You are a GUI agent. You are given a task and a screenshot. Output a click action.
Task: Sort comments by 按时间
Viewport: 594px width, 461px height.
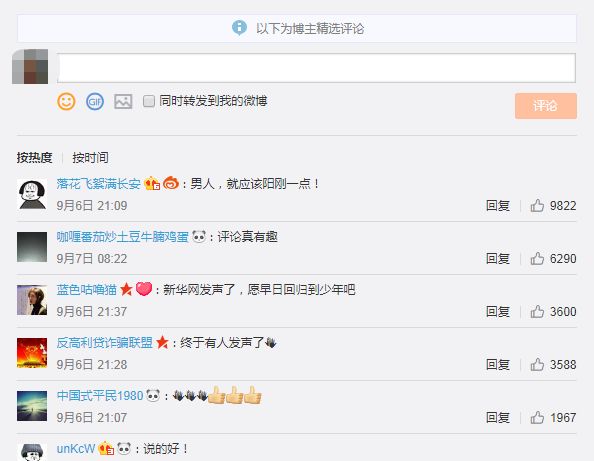point(91,158)
